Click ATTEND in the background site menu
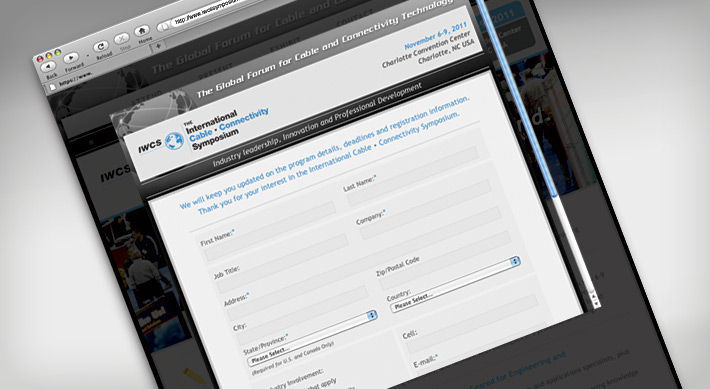 pos(147,98)
